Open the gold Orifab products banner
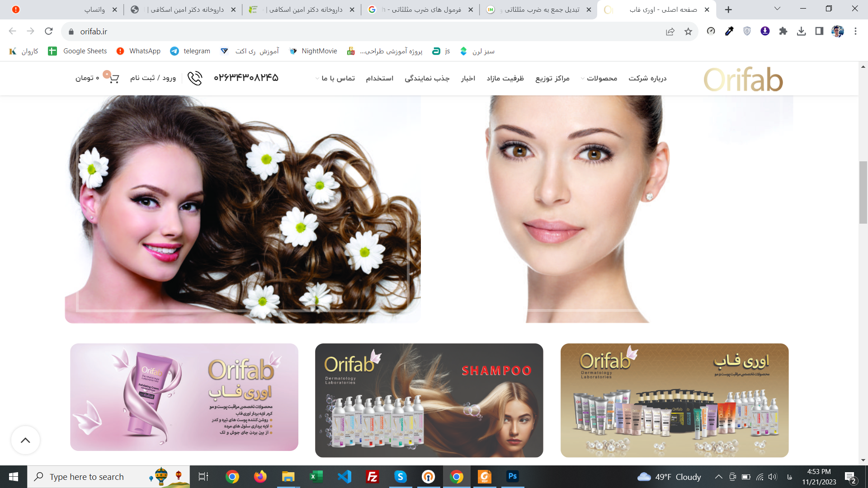The width and height of the screenshot is (868, 488). (675, 400)
